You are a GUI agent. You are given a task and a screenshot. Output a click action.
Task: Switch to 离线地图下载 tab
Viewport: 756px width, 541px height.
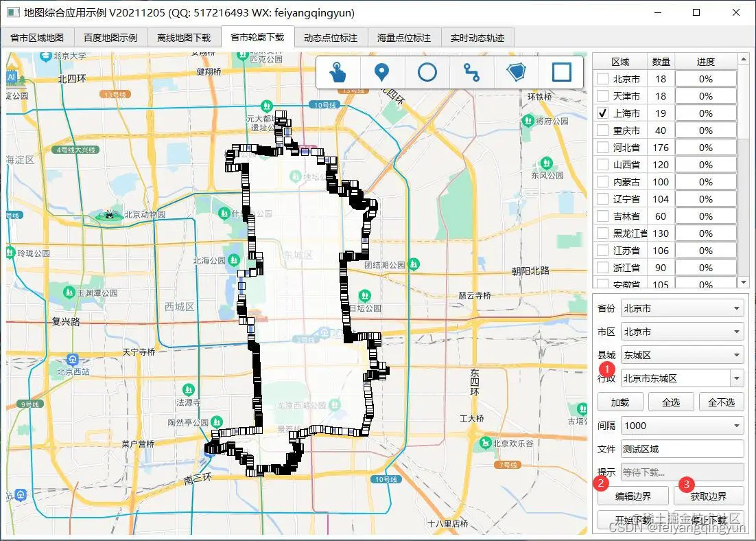pos(184,38)
